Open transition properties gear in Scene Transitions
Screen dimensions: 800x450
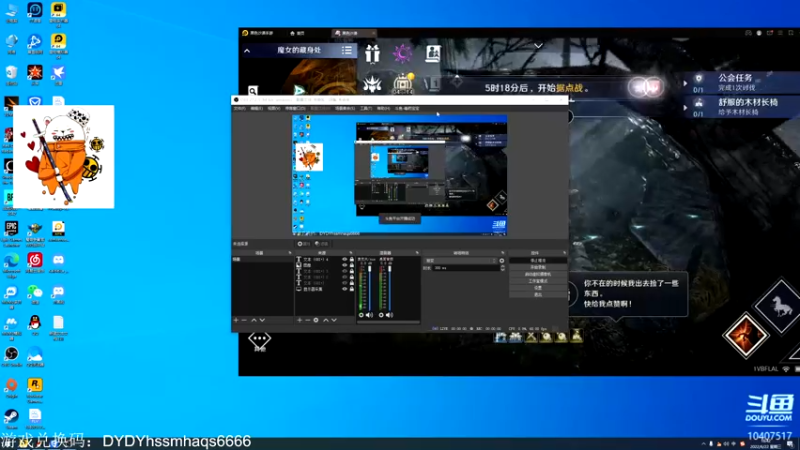[502, 261]
